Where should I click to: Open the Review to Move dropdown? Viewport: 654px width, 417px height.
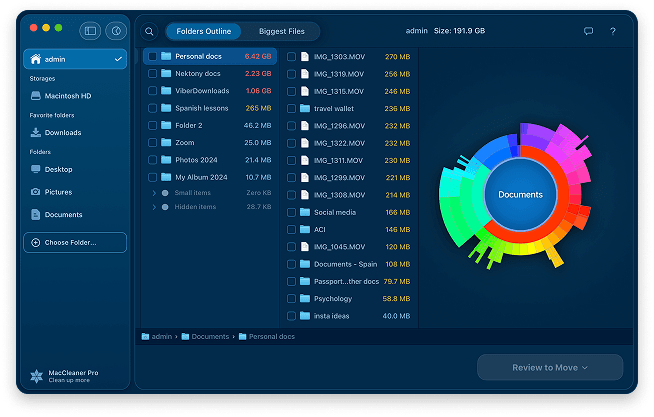click(x=549, y=367)
